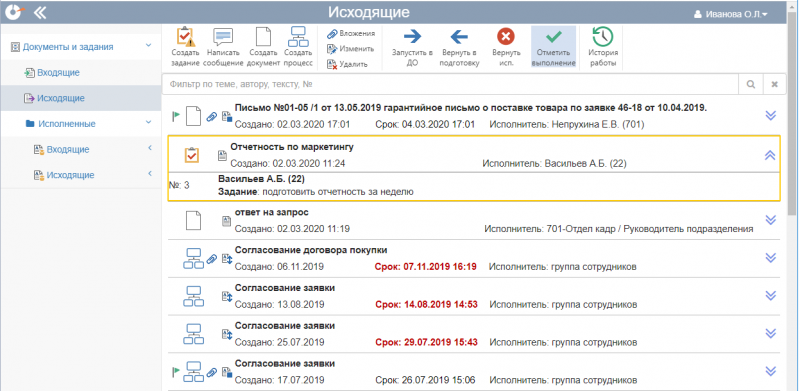Click document icon of ответ на запрос

pos(193,220)
